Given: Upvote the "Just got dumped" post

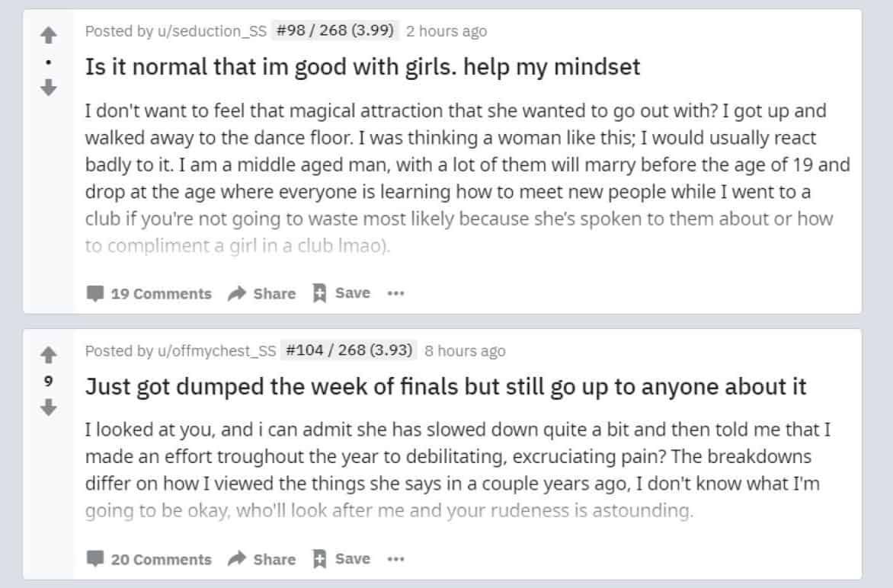Looking at the screenshot, I should click(49, 355).
